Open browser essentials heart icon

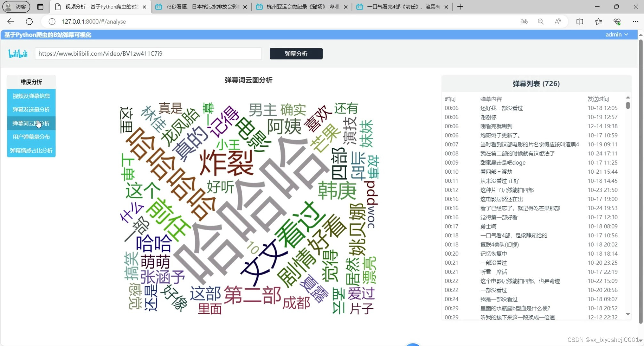click(x=617, y=21)
